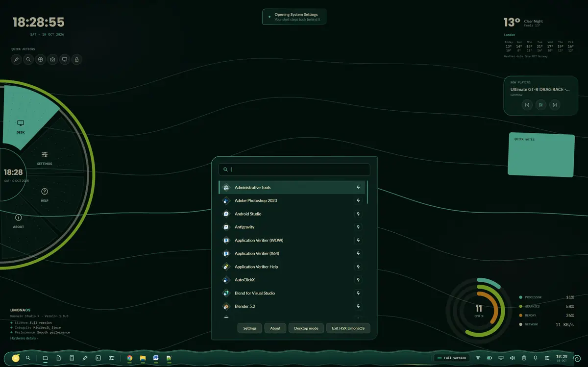The width and height of the screenshot is (588, 367).
Task: Pin Android Studio using its pin icon
Action: pos(358,214)
